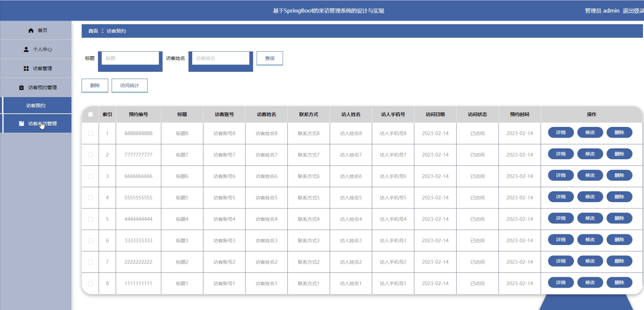This screenshot has width=644, height=310.
Task: Open 访客预约管理 via its calendar icon
Action: point(22,87)
